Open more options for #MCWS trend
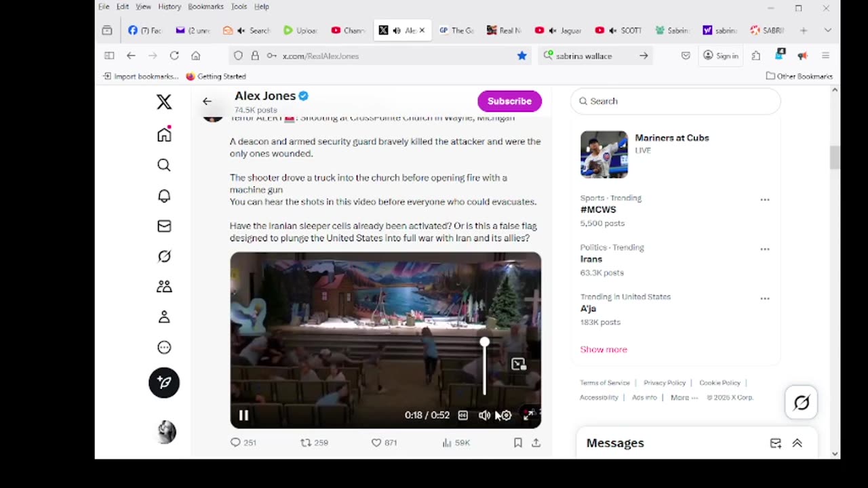Viewport: 868px width, 488px height. (765, 200)
